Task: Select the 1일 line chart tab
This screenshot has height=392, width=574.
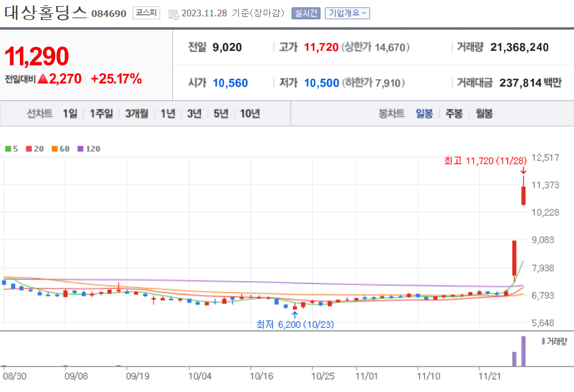Action: [x=70, y=114]
